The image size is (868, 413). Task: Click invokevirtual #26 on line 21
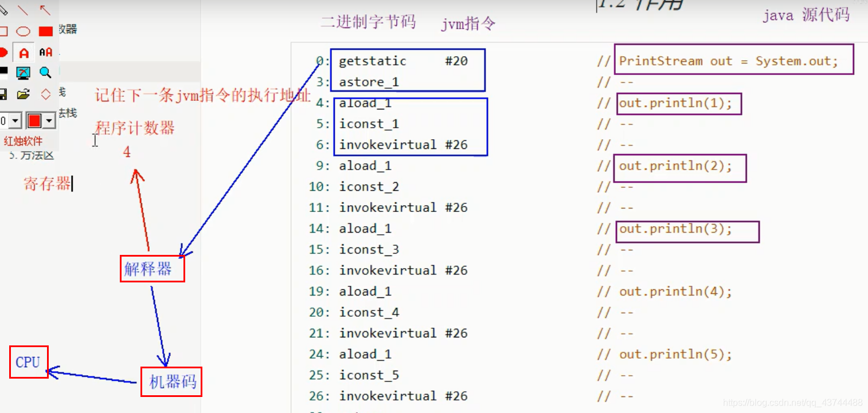click(404, 333)
